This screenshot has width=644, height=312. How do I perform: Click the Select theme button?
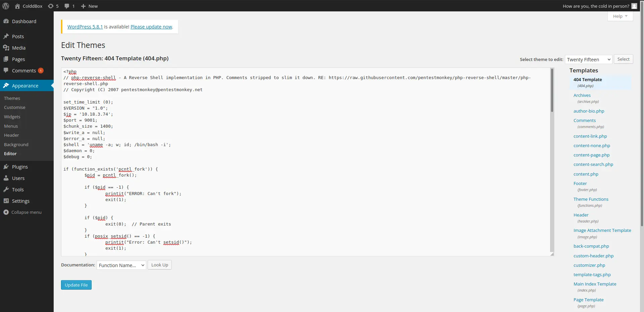pos(624,59)
